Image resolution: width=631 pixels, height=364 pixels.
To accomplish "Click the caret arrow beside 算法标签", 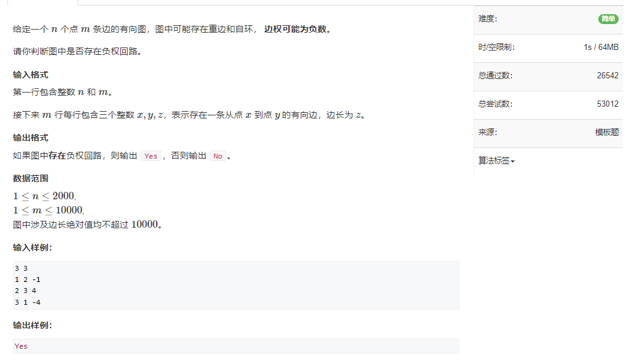I will 512,162.
